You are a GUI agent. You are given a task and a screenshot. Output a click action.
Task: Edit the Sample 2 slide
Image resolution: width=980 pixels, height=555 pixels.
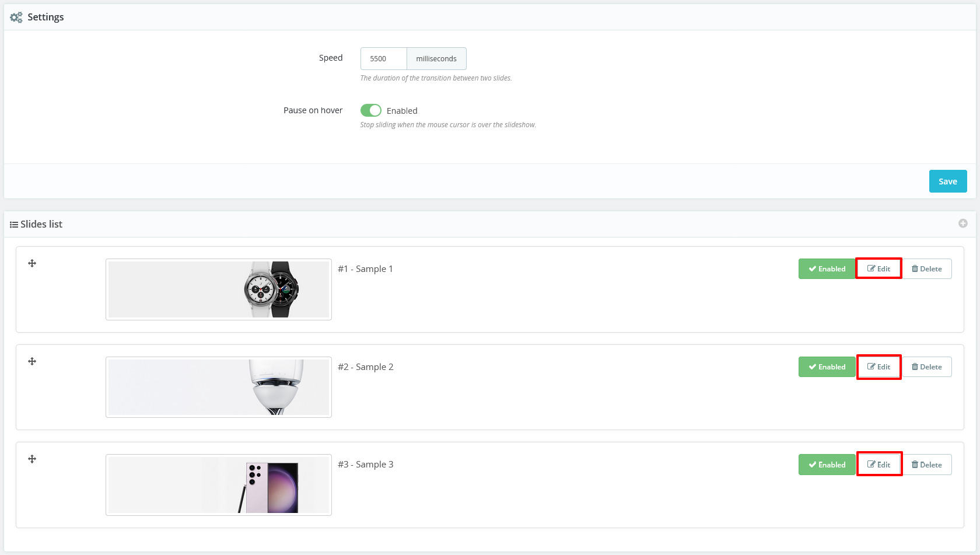pyautogui.click(x=878, y=366)
